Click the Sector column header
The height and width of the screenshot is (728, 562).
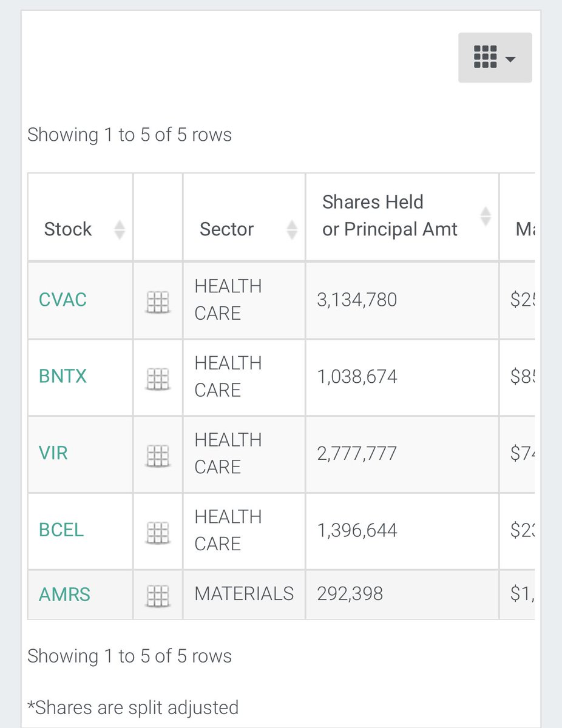226,229
